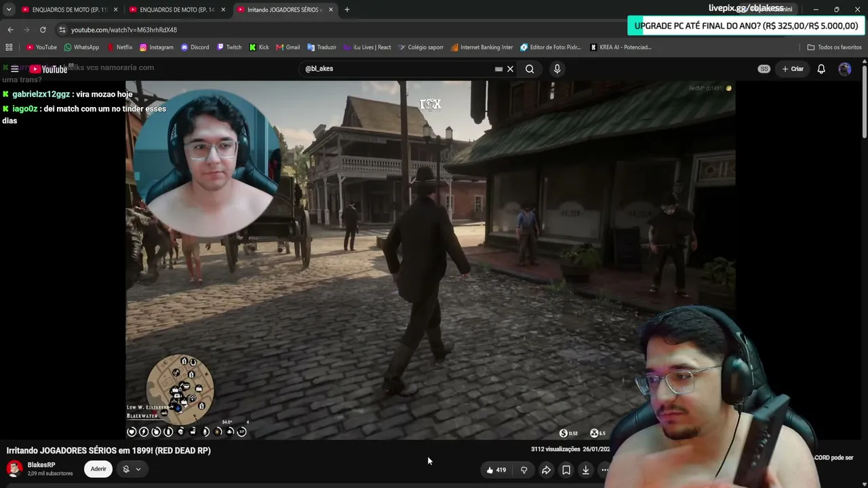The height and width of the screenshot is (488, 868).
Task: Open the Gmail bookmark
Action: [288, 47]
